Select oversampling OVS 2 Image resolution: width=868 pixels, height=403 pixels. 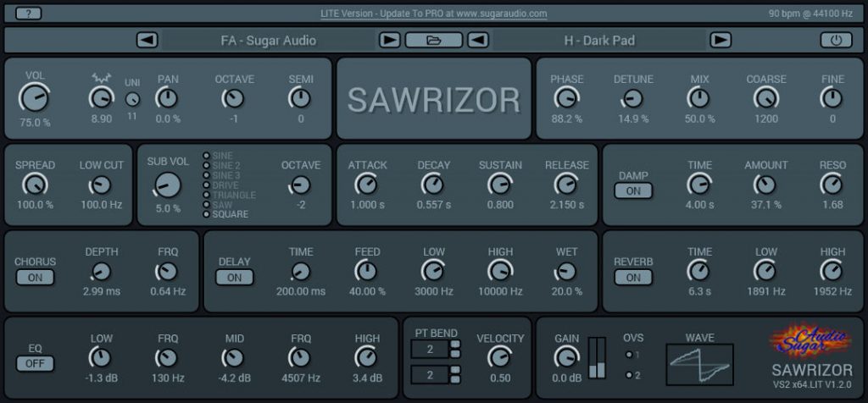[x=629, y=375]
